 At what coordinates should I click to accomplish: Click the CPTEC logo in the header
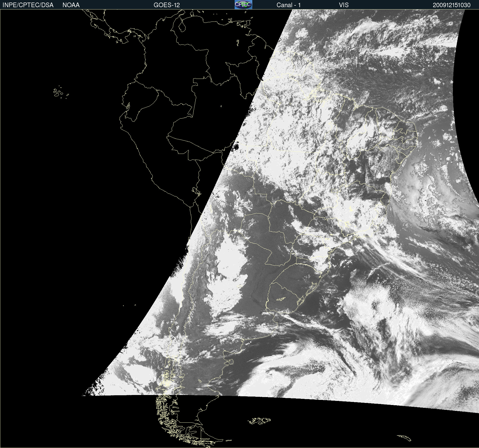click(243, 5)
